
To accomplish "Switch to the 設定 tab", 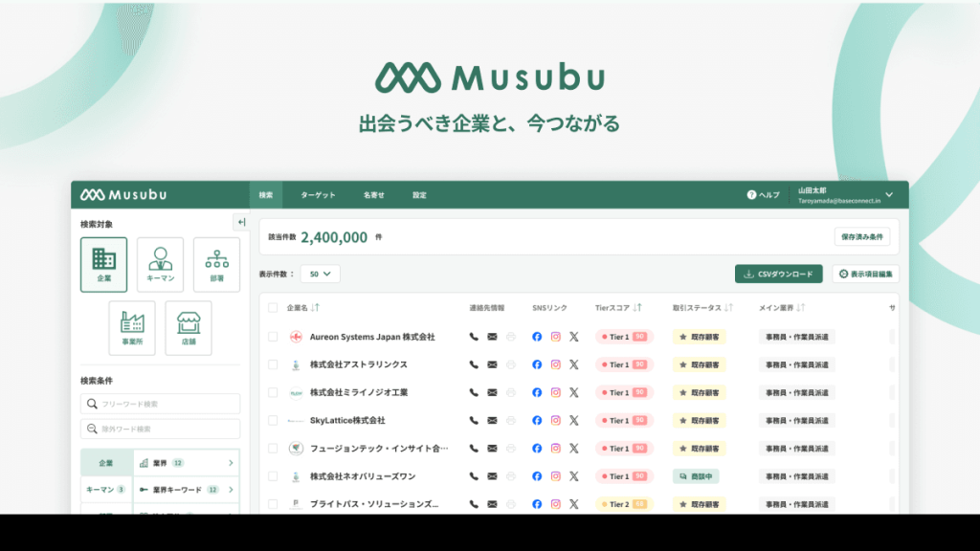I will pyautogui.click(x=419, y=195).
